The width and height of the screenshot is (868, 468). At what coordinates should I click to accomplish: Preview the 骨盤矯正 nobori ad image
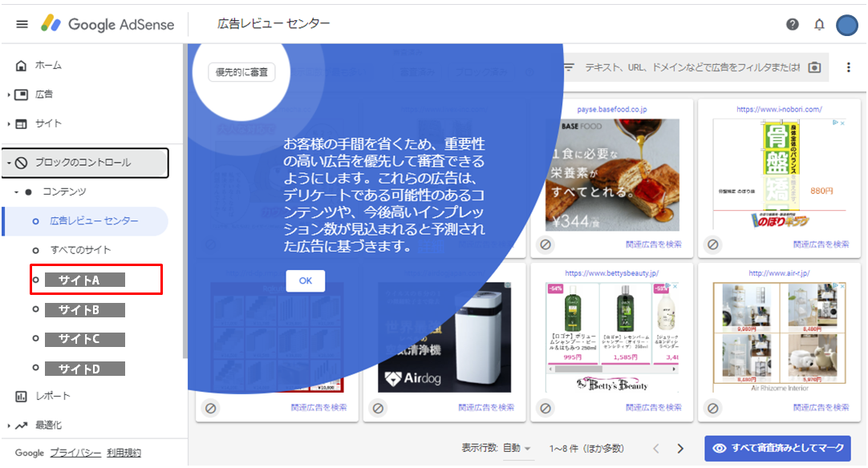[780, 175]
